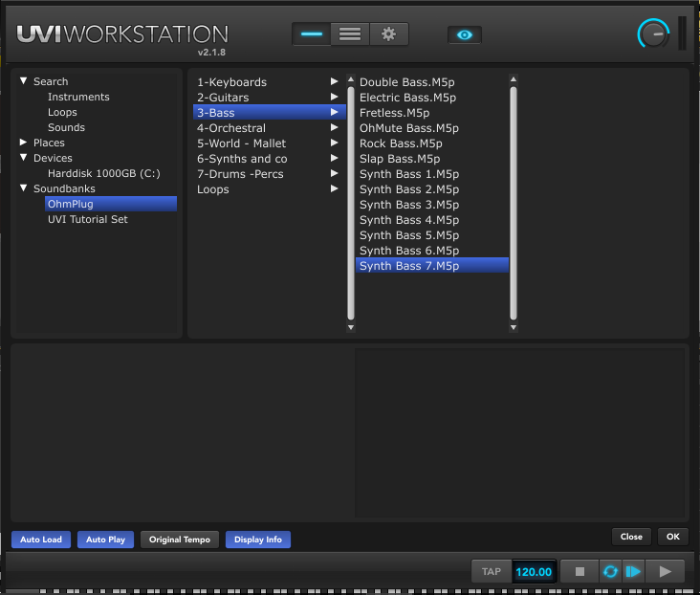Expand arrow next to 2-Guitars

(x=334, y=97)
